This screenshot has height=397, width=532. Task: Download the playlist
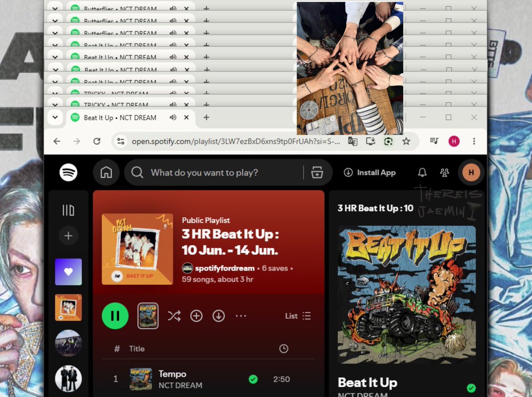(219, 316)
